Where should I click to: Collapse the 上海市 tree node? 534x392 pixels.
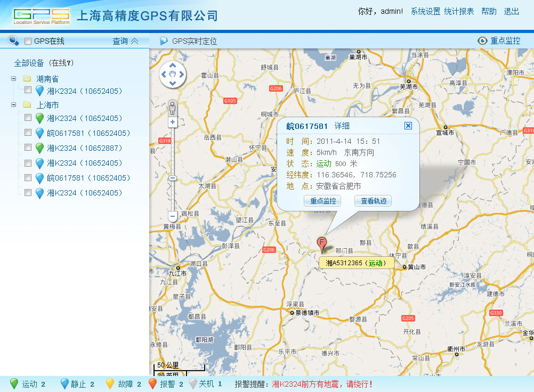point(13,105)
